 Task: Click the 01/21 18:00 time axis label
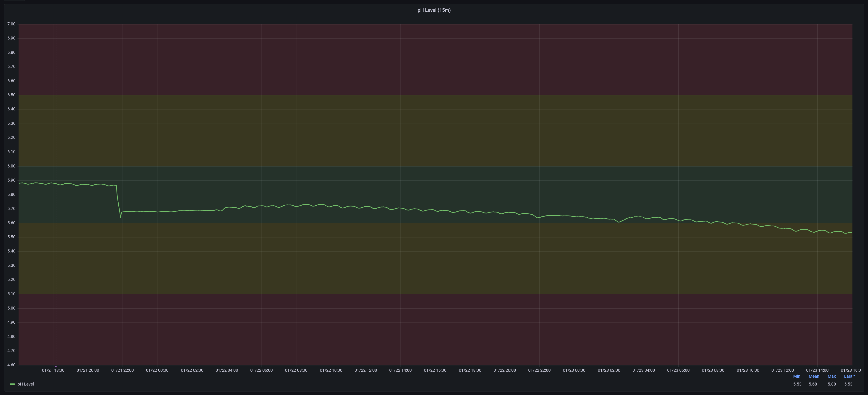point(53,370)
